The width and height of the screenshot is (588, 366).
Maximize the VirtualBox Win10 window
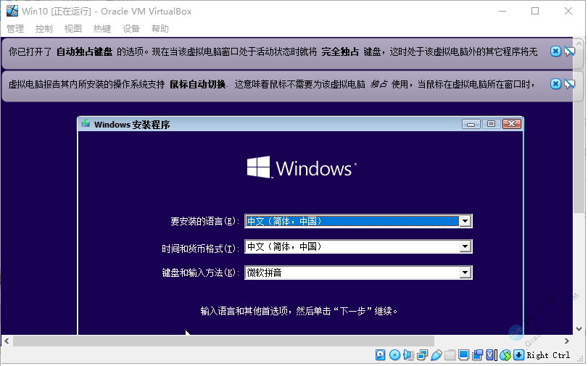click(x=535, y=12)
